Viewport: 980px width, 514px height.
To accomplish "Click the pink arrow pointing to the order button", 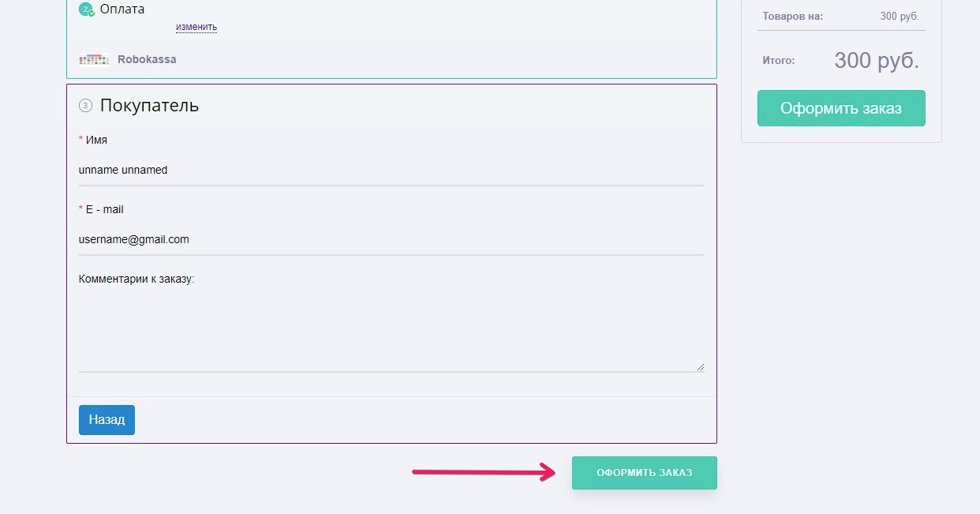I will pyautogui.click(x=484, y=473).
